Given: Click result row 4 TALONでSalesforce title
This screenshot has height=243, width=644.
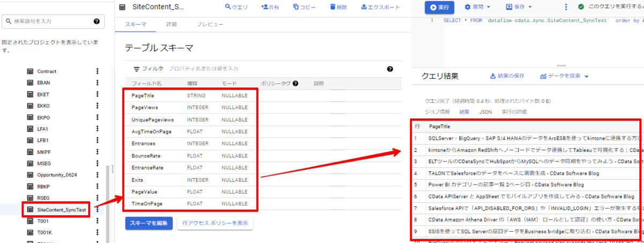Looking at the screenshot, I should tap(514, 173).
